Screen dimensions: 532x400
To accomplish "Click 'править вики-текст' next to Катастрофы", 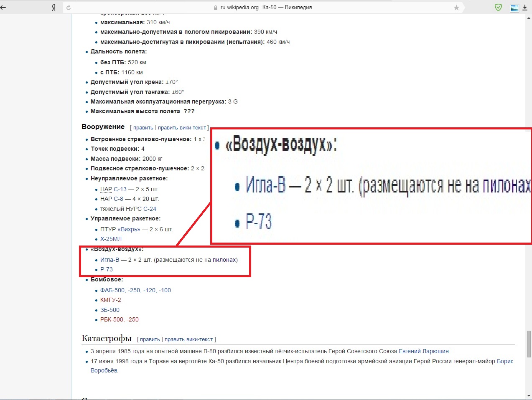I will [189, 339].
